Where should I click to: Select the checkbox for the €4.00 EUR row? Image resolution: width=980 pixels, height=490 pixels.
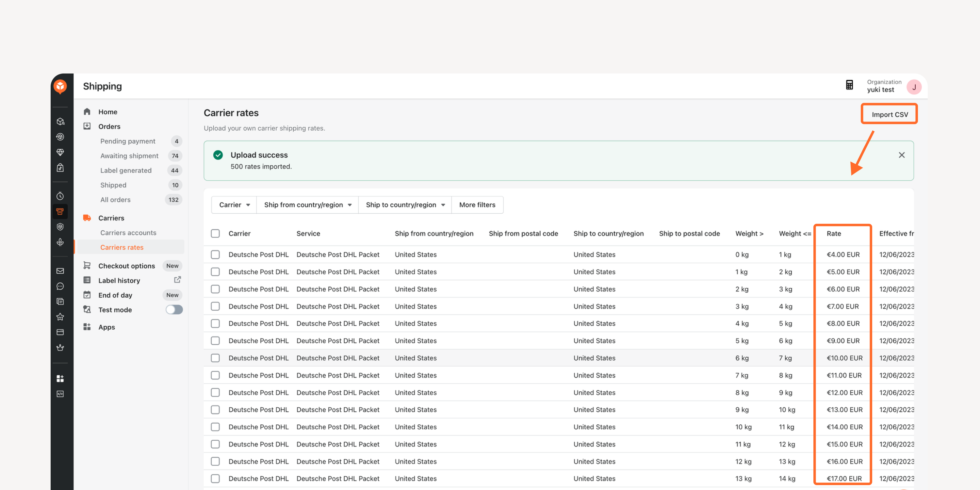(215, 254)
